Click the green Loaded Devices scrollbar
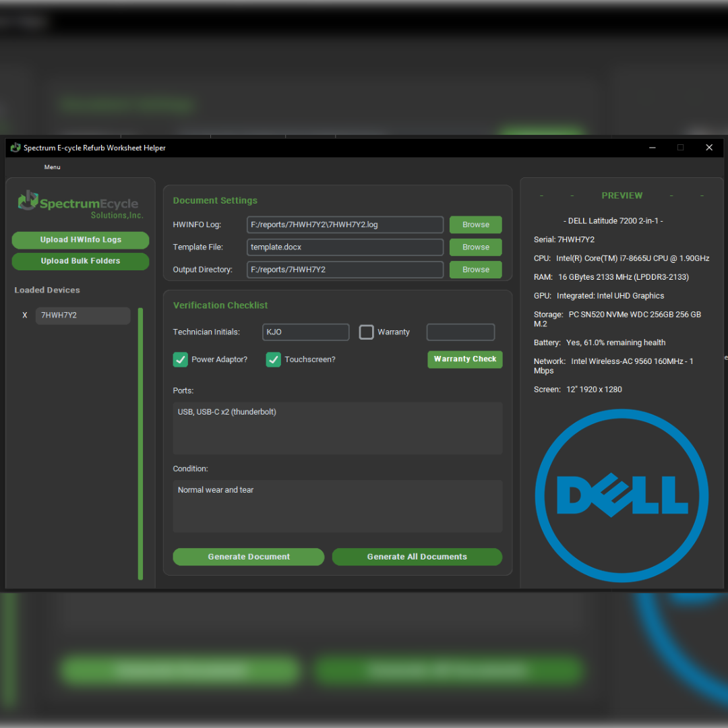The image size is (728, 728). pos(140,444)
